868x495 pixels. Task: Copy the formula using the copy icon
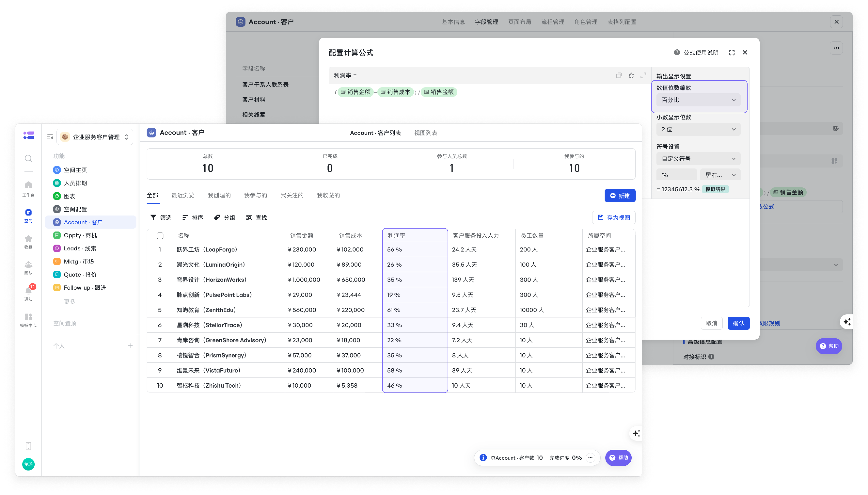[x=619, y=75]
